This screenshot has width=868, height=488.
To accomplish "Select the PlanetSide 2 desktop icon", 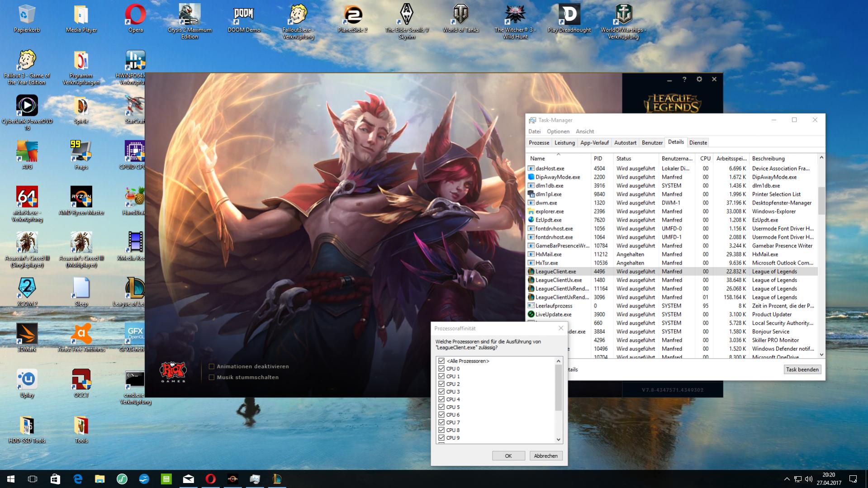I will (352, 19).
